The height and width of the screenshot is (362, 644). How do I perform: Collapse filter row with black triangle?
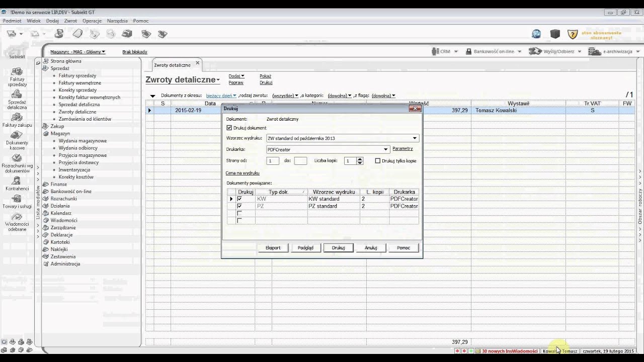point(152,96)
